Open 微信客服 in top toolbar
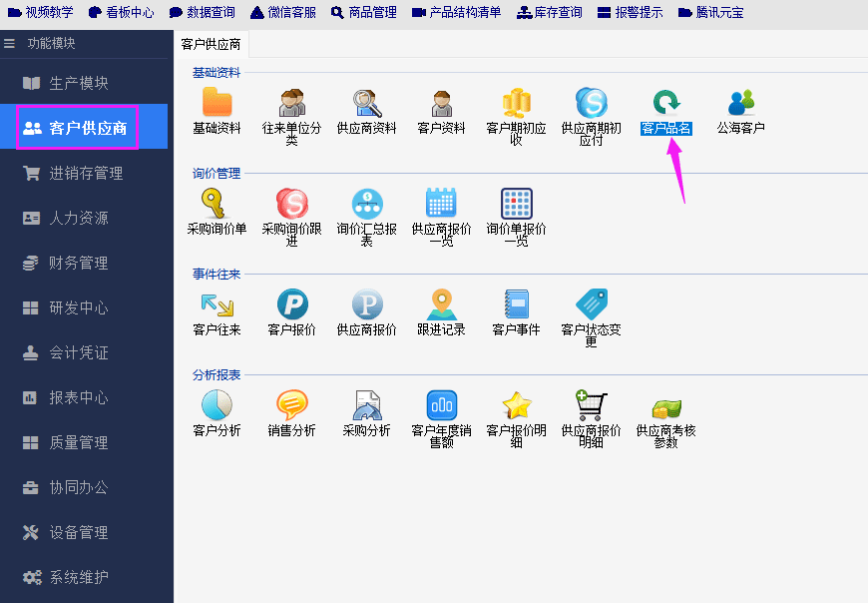The width and height of the screenshot is (868, 603). [x=283, y=13]
